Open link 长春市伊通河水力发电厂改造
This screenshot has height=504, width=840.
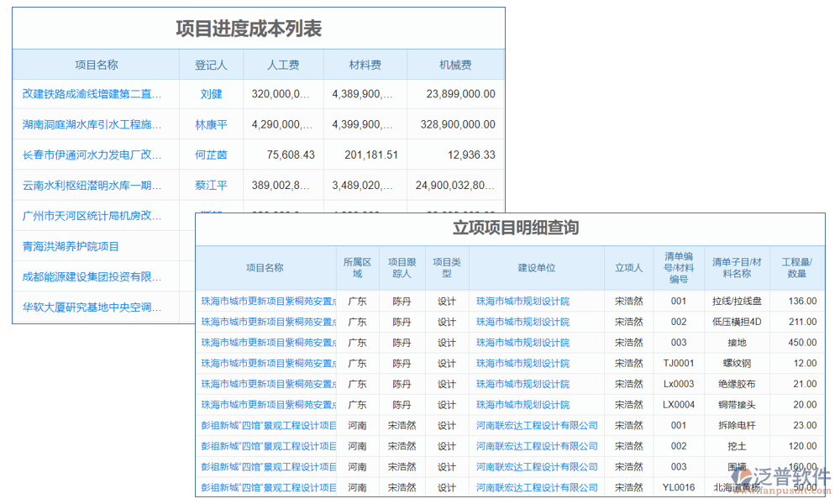coord(90,155)
